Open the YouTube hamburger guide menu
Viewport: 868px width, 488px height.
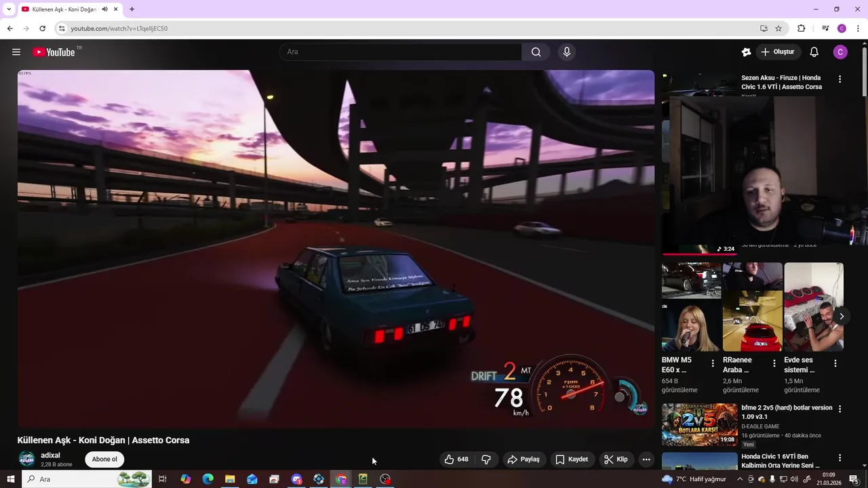pyautogui.click(x=16, y=52)
